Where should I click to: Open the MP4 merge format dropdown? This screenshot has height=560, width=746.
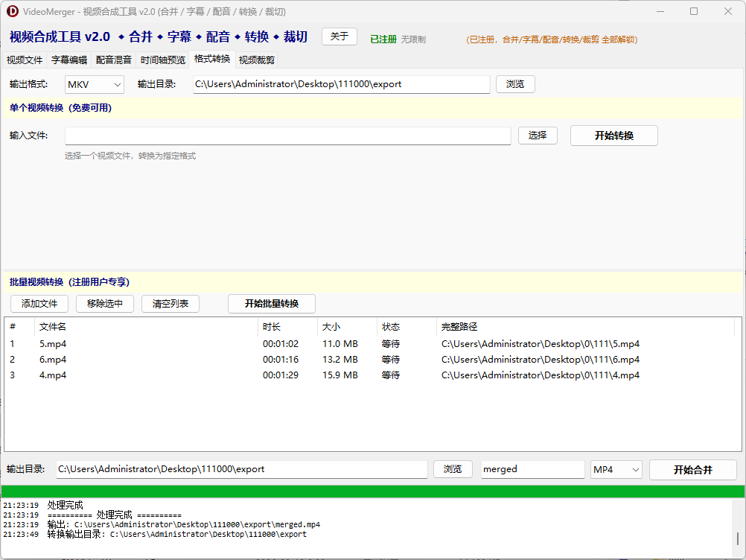616,469
